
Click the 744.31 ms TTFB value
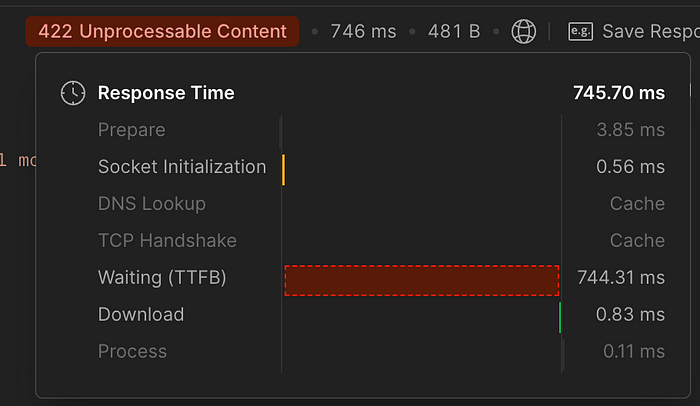(x=621, y=277)
